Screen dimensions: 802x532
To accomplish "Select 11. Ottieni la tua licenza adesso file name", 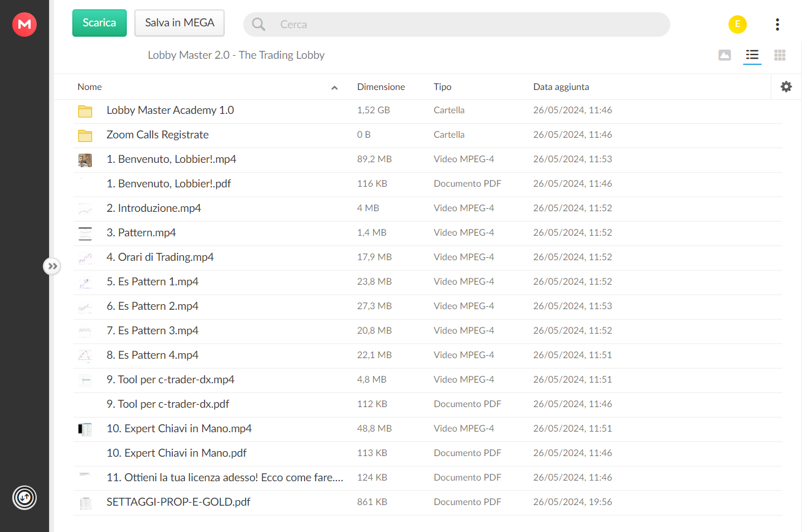I will [225, 478].
